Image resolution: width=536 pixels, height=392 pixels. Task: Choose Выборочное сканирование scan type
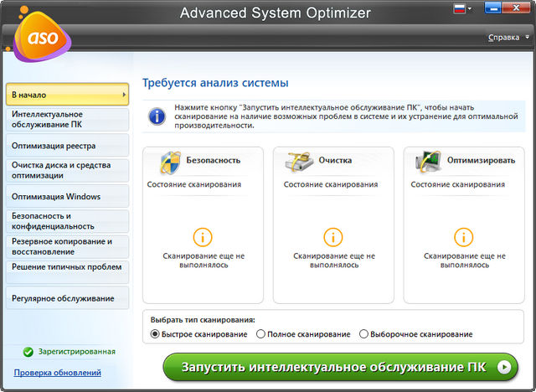coord(363,334)
